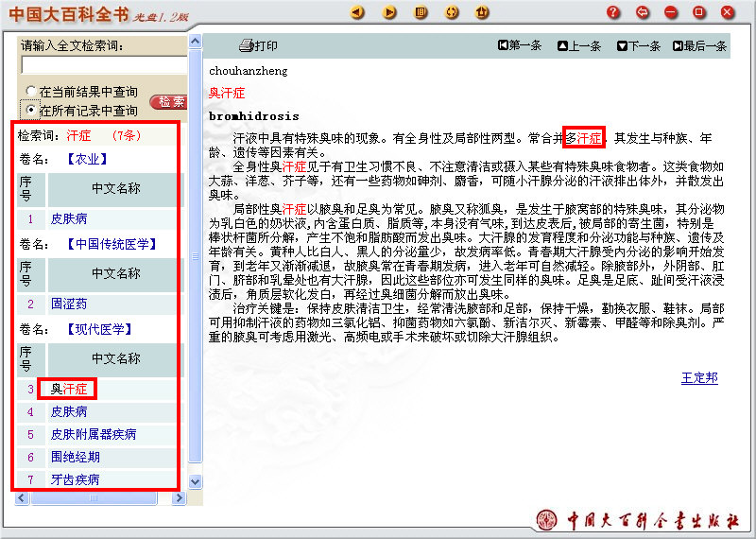Go to next entry with 下一条
Image resolution: width=756 pixels, height=539 pixels.
639,45
